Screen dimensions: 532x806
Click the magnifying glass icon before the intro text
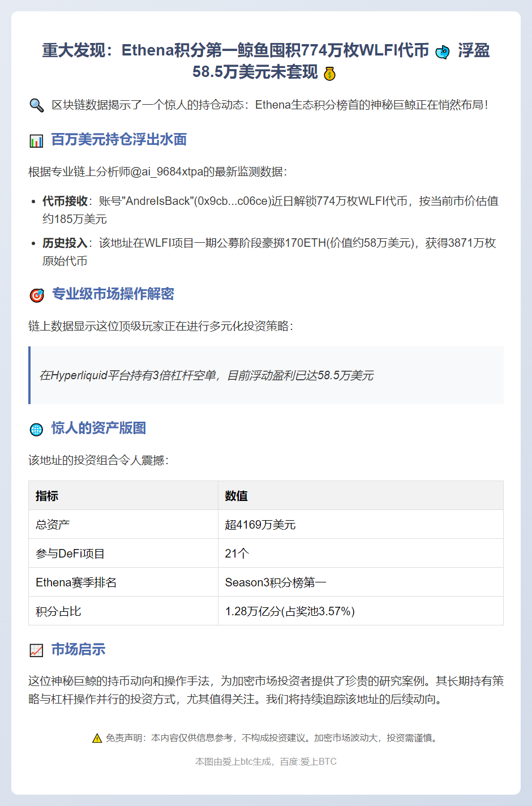click(x=36, y=104)
